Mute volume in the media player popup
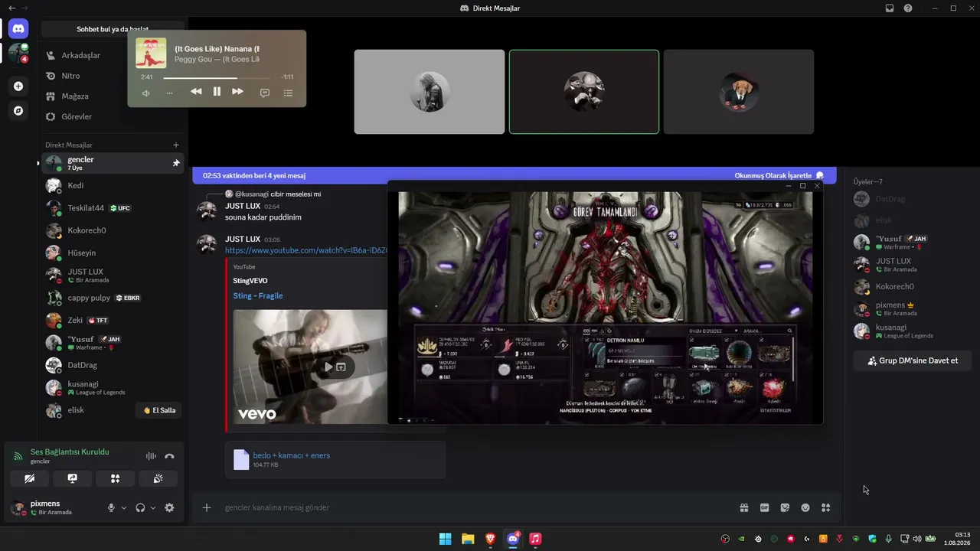The height and width of the screenshot is (551, 980). 146,93
